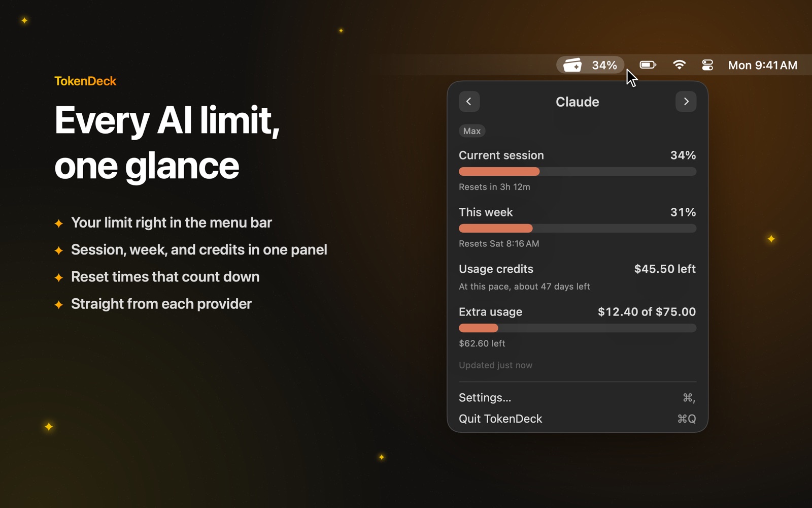
Task: Click the "Resets in 3h 12m" text
Action: click(494, 187)
